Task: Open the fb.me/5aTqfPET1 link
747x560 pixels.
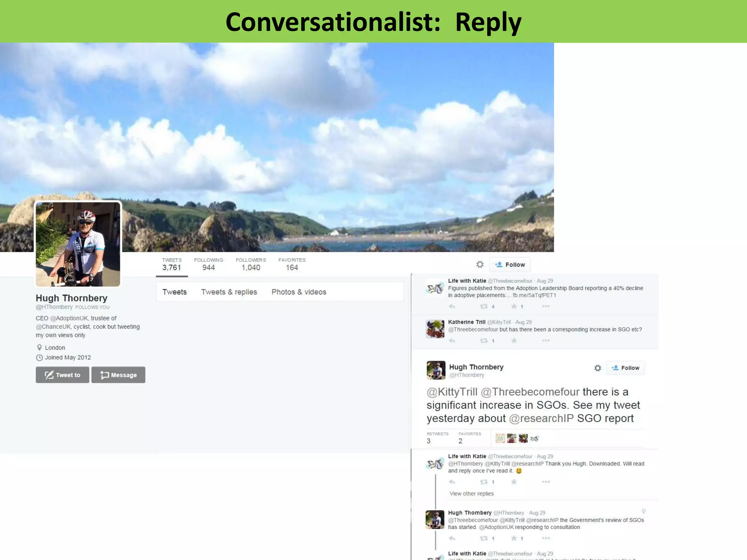Action: click(x=534, y=295)
